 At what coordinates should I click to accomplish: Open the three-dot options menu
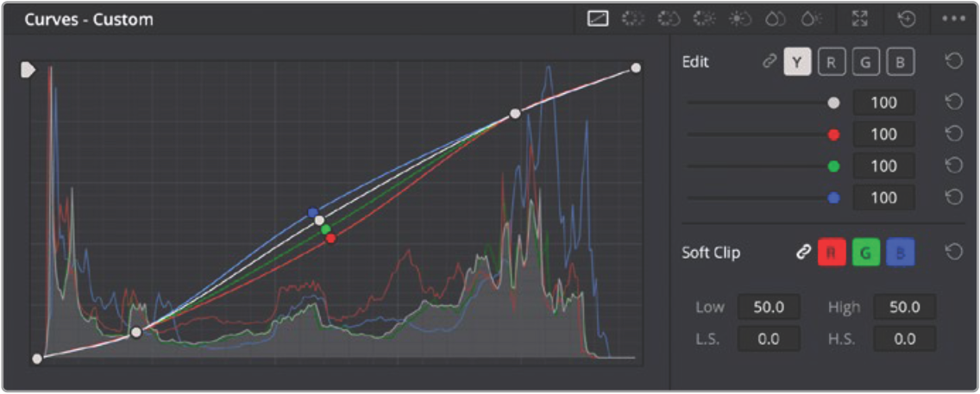(953, 18)
